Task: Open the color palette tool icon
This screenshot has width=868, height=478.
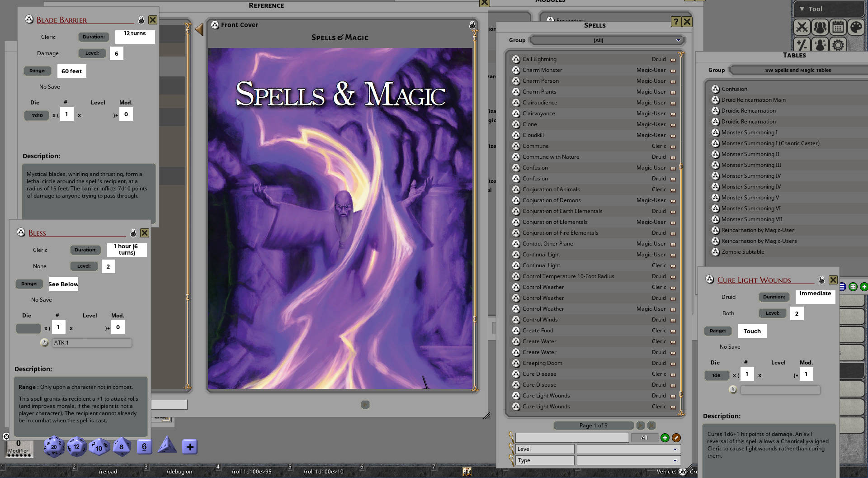Action: point(856,28)
